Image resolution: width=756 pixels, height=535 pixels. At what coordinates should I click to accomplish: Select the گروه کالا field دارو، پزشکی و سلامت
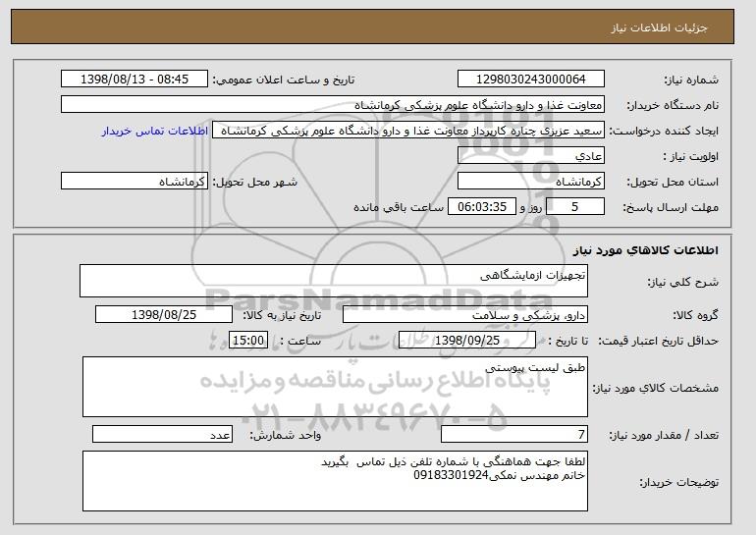pyautogui.click(x=465, y=315)
